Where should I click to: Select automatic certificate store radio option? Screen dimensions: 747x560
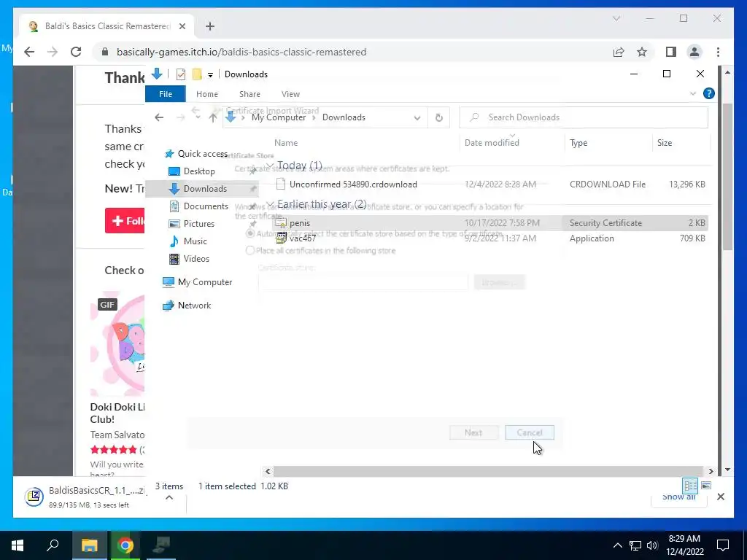tap(250, 233)
